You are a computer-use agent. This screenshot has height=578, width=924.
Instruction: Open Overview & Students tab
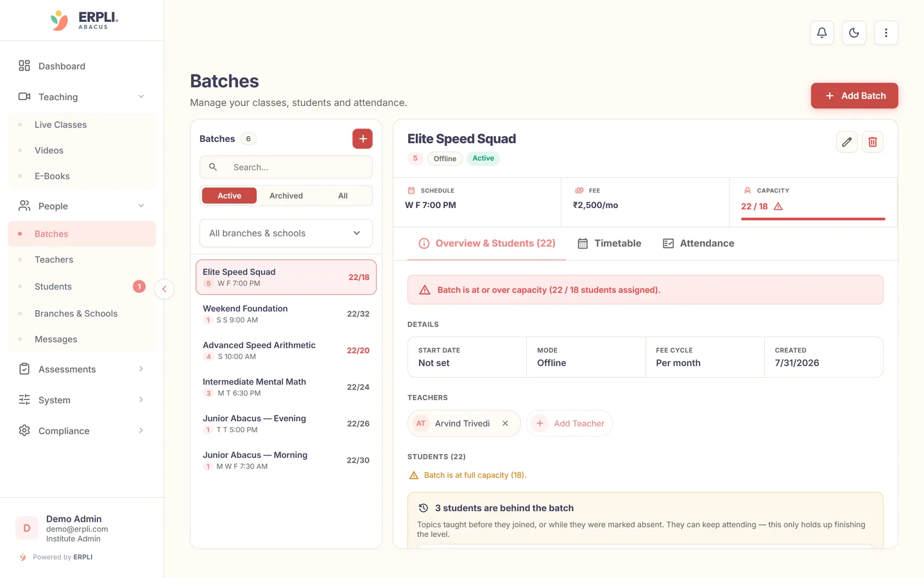coord(487,243)
